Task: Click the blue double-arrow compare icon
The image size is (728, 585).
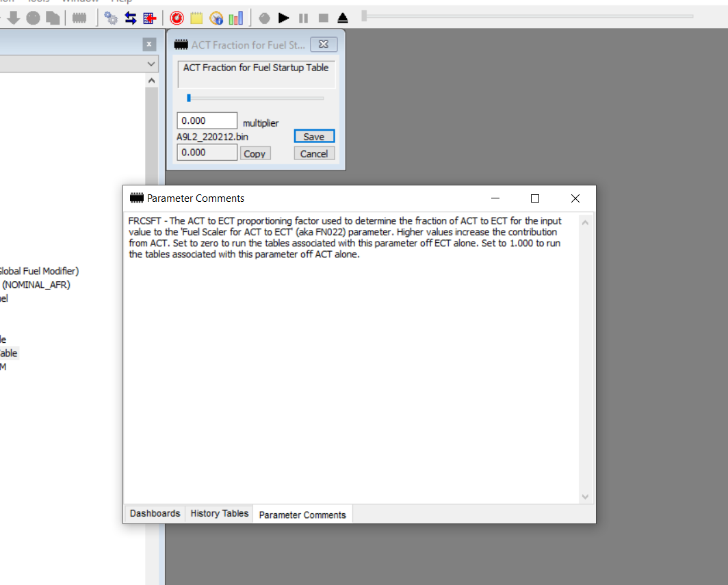Action: pos(130,18)
